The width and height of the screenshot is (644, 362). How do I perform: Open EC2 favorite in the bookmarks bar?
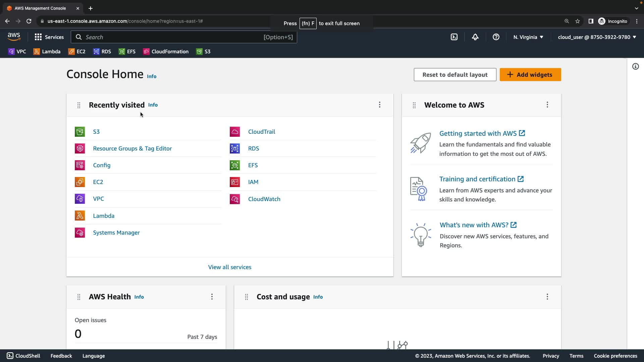[x=77, y=52]
